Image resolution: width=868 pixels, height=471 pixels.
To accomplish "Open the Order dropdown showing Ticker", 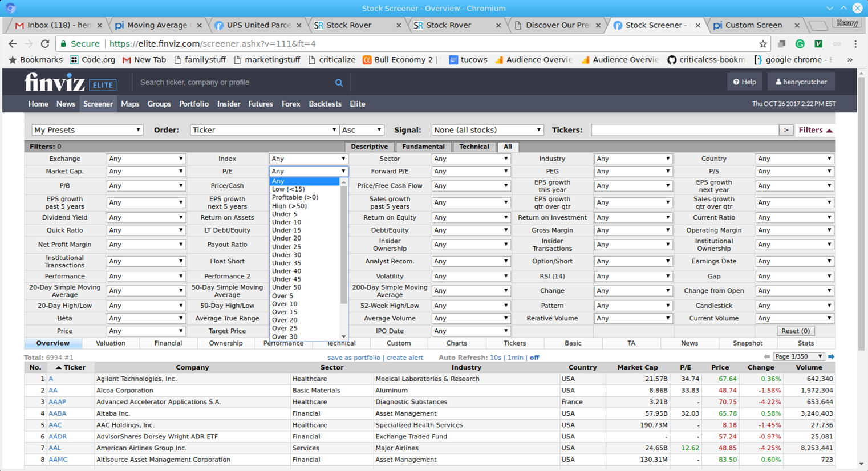I will [264, 130].
